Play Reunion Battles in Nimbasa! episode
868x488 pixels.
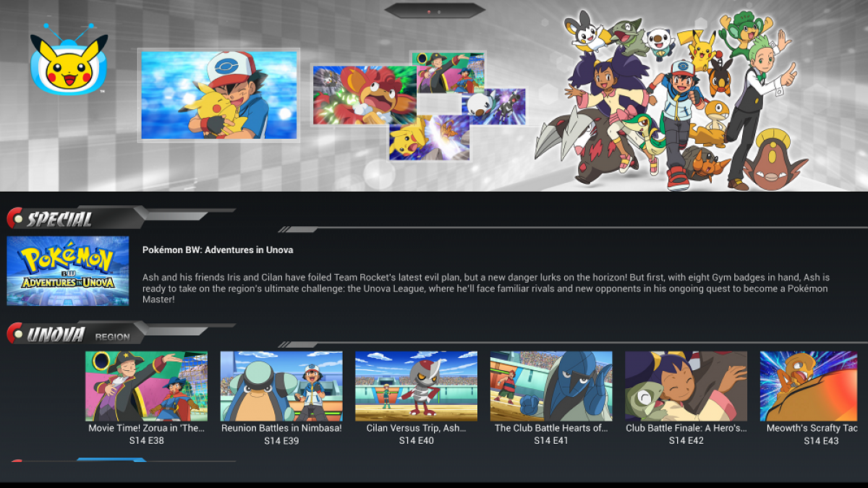[281, 386]
